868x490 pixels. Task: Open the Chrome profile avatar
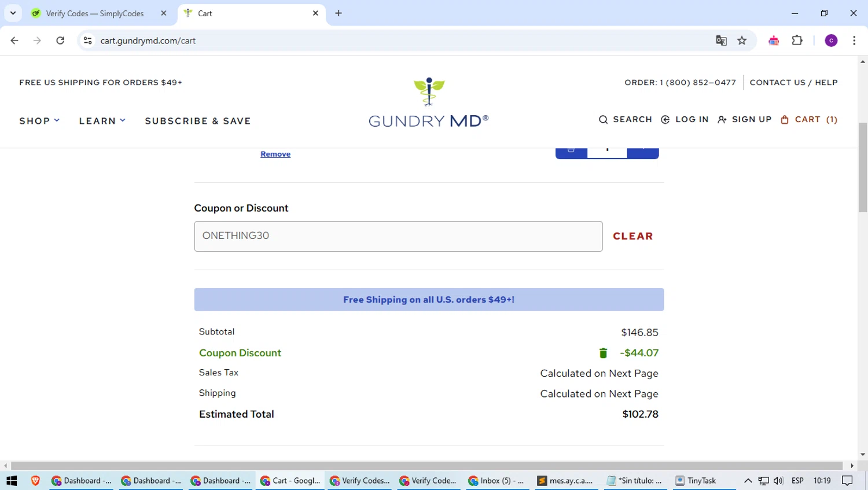(x=831, y=40)
